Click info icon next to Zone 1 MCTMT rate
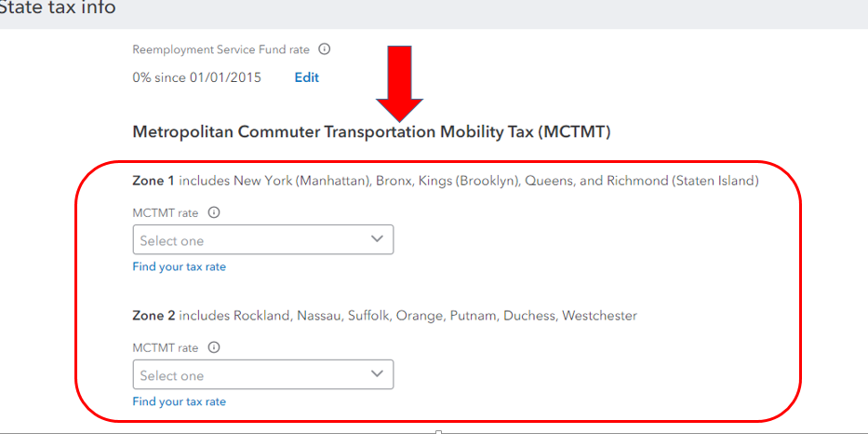 [214, 212]
